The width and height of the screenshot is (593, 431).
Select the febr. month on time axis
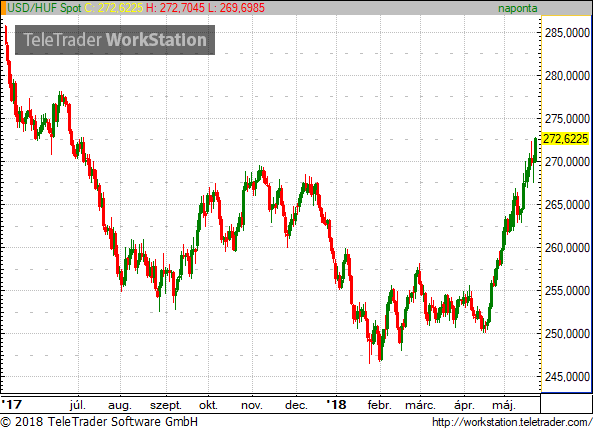pos(379,405)
